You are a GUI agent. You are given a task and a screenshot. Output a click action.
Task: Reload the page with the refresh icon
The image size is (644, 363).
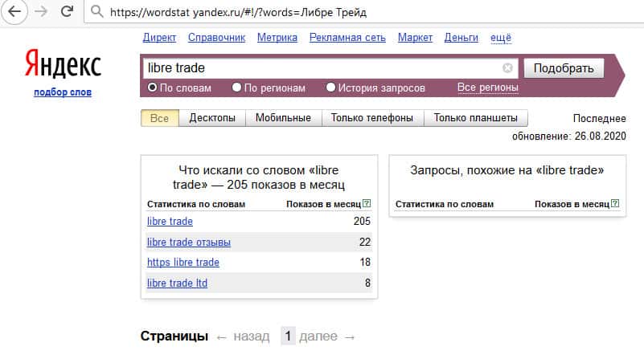[x=67, y=11]
